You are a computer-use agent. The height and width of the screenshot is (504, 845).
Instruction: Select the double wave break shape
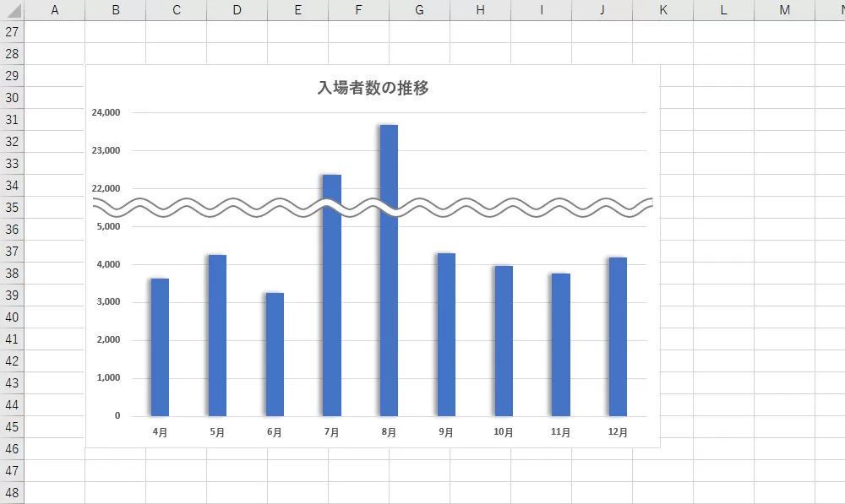point(373,208)
